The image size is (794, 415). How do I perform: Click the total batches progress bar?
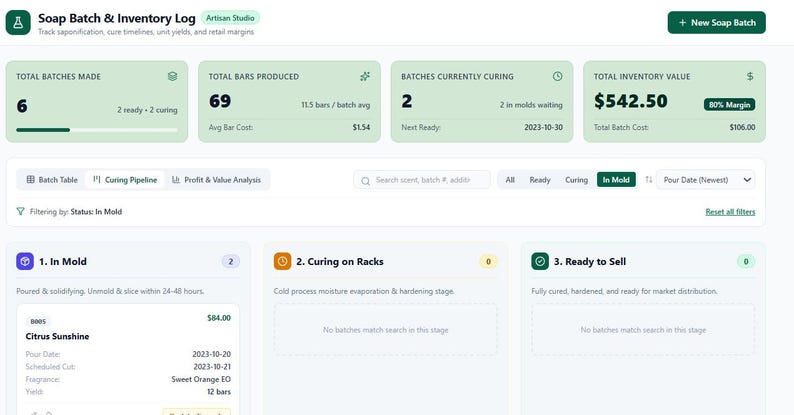(97, 130)
